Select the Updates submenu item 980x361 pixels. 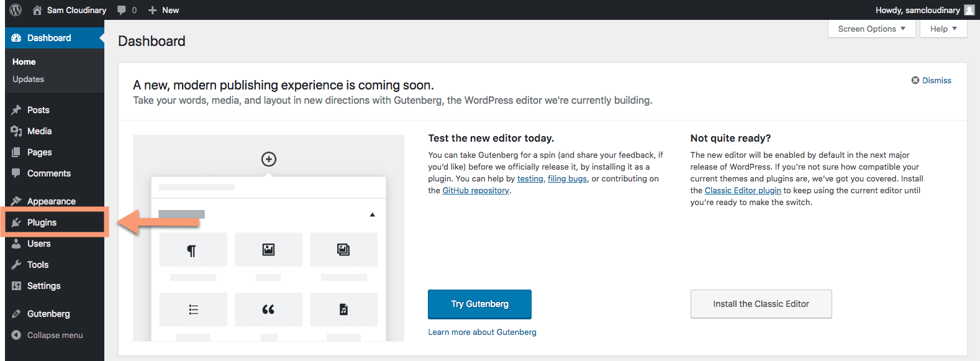tap(29, 79)
